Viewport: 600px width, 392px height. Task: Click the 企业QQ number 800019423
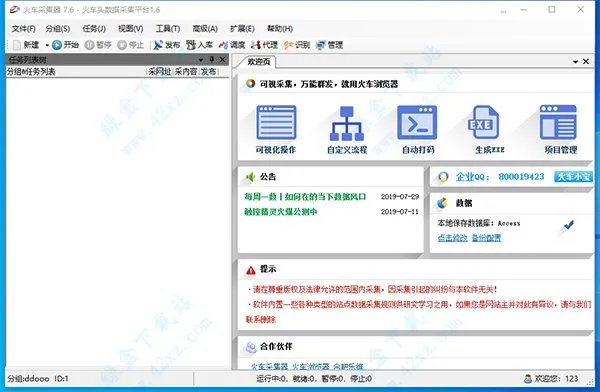(x=521, y=176)
